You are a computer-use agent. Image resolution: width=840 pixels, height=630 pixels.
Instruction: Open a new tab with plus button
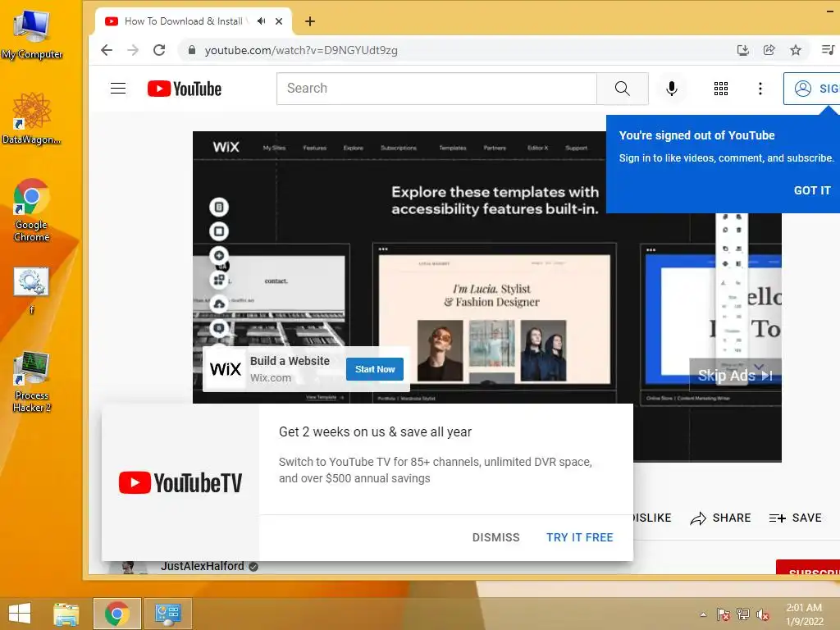coord(309,21)
